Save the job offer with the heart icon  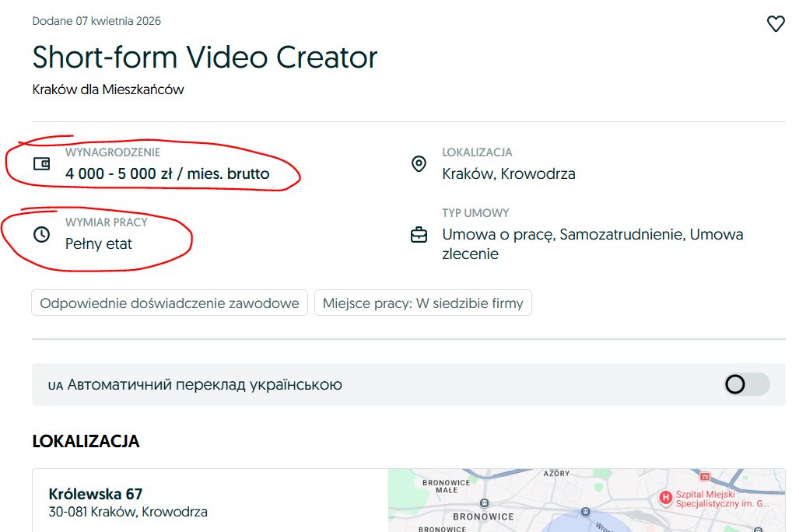coord(776,24)
